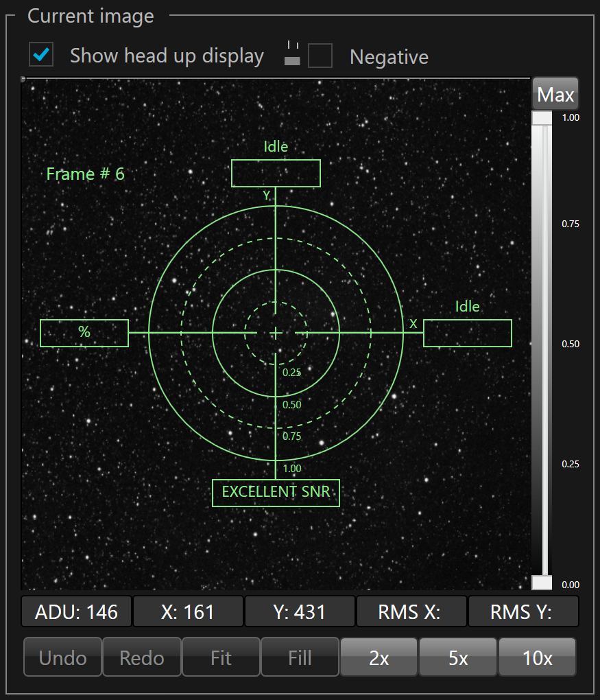Click the center crosshair of the reticle

tap(276, 333)
